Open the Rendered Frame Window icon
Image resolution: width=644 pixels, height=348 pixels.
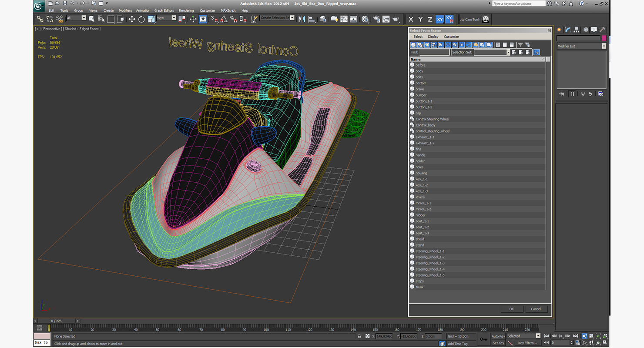[x=386, y=19]
